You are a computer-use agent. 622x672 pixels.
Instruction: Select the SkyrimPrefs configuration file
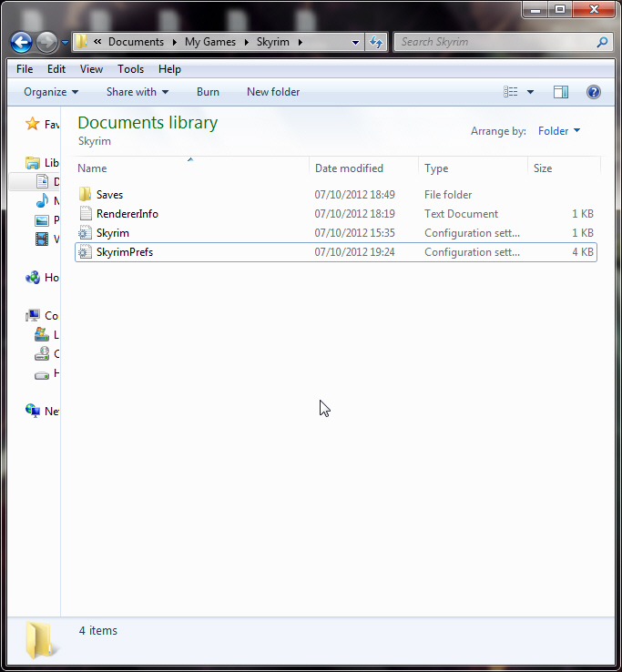pyautogui.click(x=124, y=252)
